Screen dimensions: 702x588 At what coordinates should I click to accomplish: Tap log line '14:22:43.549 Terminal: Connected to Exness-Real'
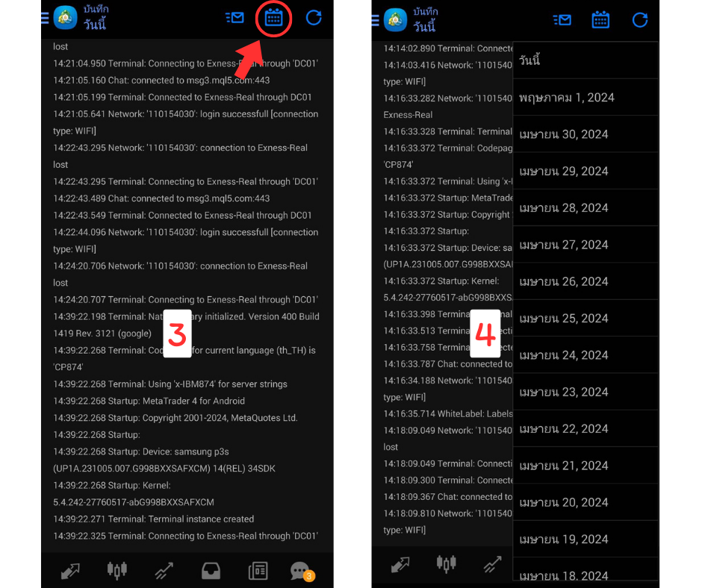tap(182, 215)
